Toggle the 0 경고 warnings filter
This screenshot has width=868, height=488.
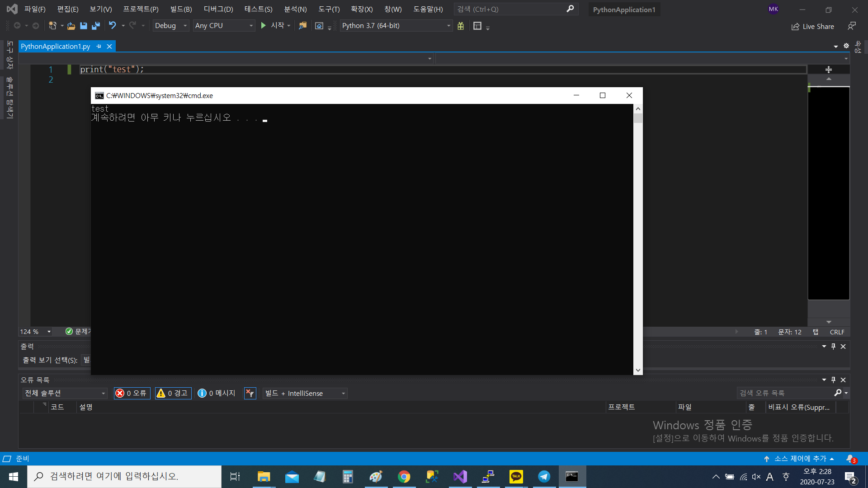pos(173,393)
